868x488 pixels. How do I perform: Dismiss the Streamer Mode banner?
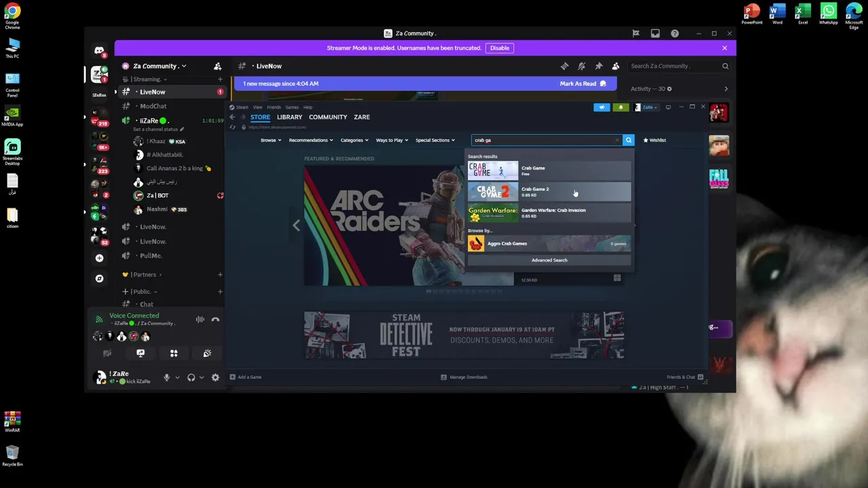click(x=724, y=48)
